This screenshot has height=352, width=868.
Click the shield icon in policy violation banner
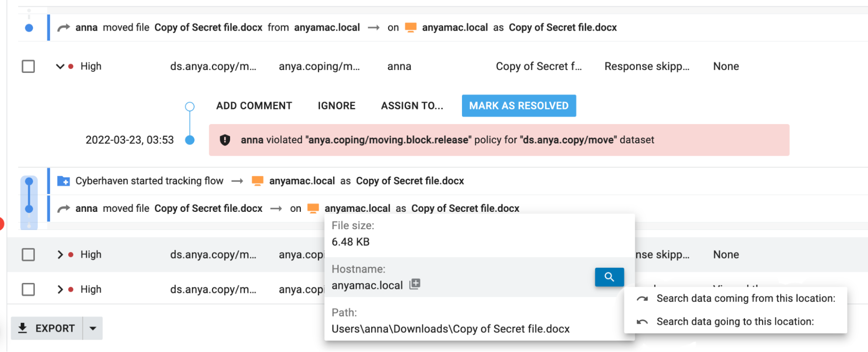pyautogui.click(x=225, y=140)
